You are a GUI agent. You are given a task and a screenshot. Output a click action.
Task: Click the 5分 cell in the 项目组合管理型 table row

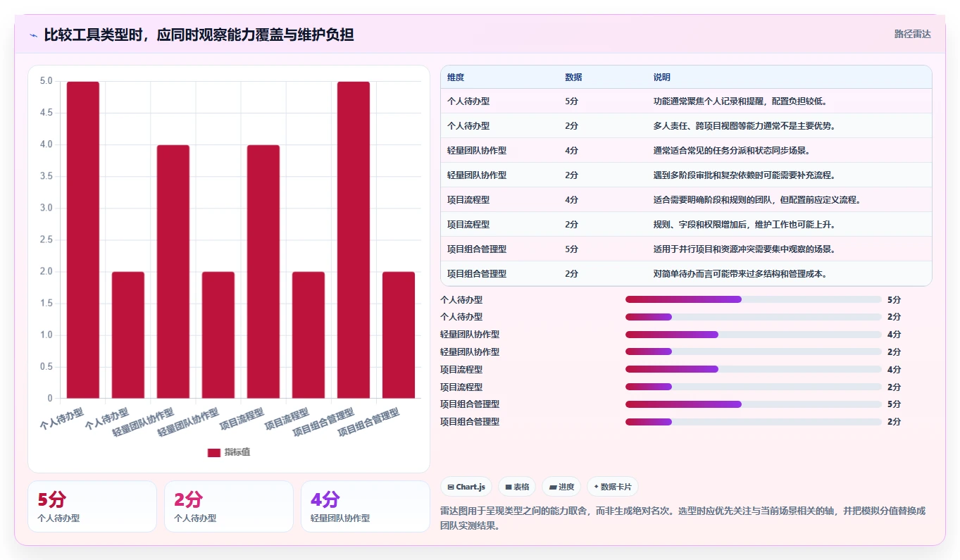point(571,249)
